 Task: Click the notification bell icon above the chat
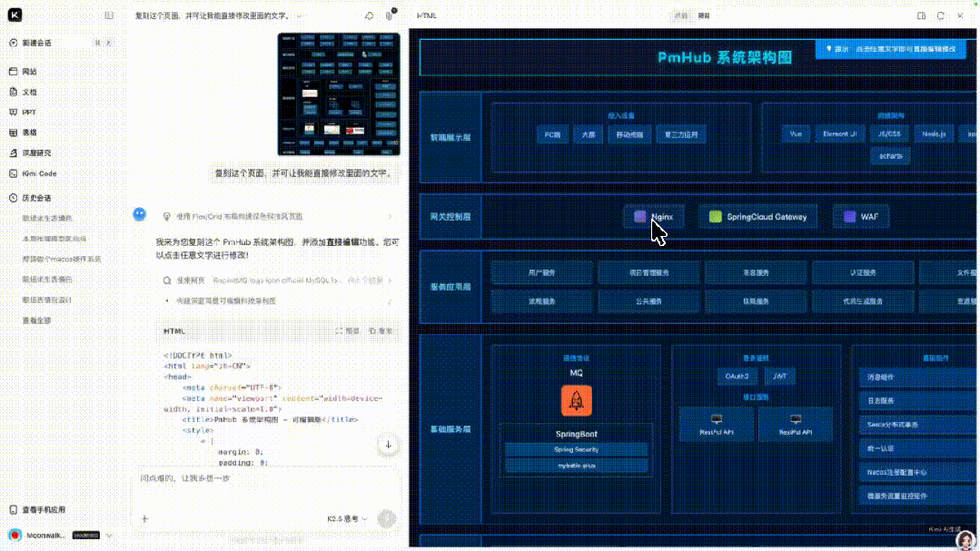coord(369,15)
